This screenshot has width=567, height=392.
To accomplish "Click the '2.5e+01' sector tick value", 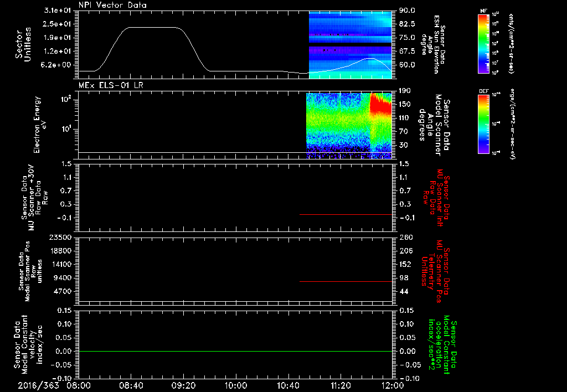I will [x=58, y=24].
